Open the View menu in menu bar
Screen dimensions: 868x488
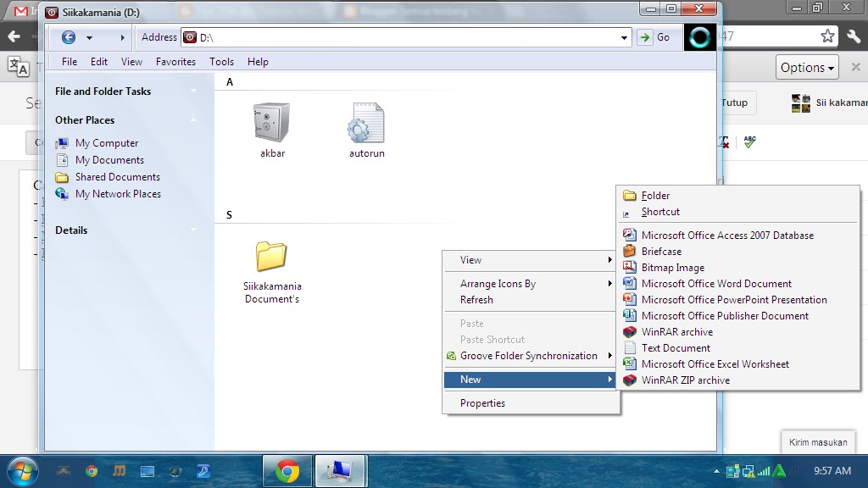coord(131,61)
